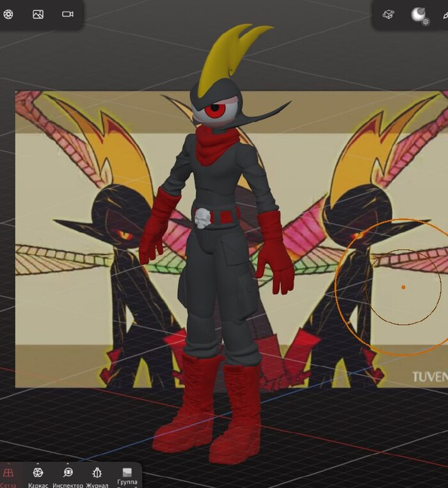
Task: Expand the arrow above Инспектор
Action: 68,463
